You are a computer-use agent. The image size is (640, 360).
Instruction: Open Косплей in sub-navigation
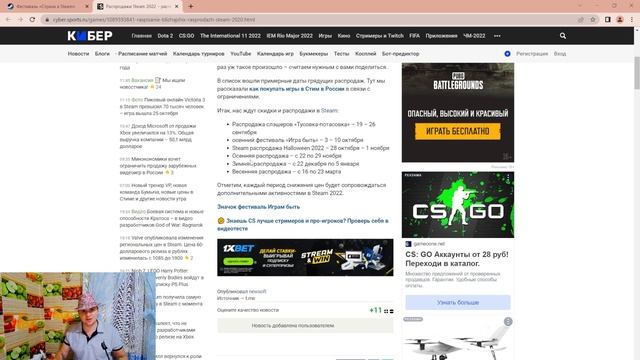coord(365,53)
